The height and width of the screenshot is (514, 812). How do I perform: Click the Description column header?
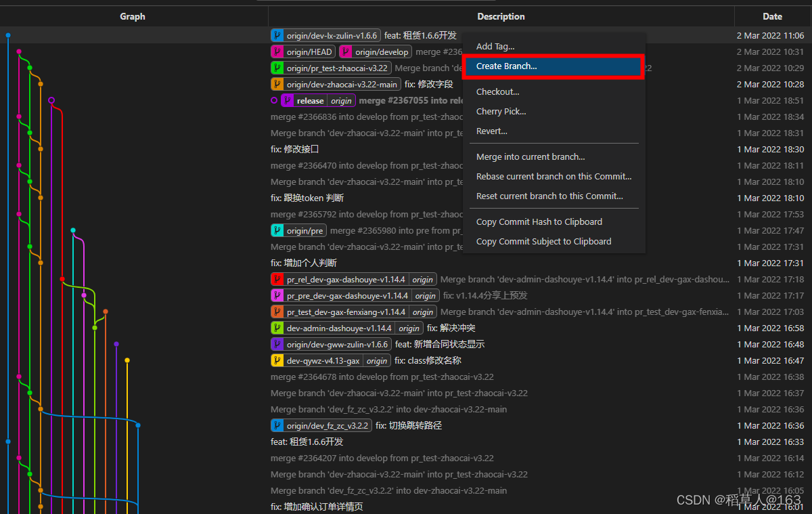[x=501, y=16]
